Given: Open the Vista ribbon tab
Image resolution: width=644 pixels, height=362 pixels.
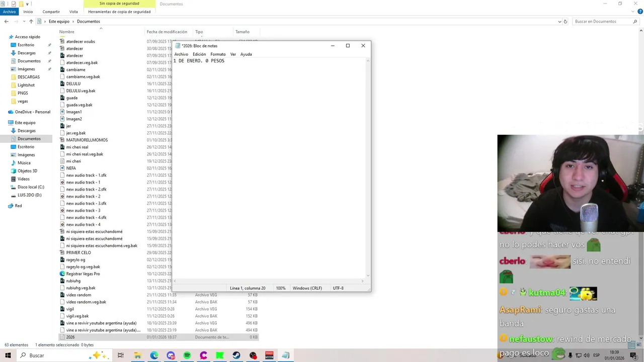Looking at the screenshot, I should pos(73,12).
